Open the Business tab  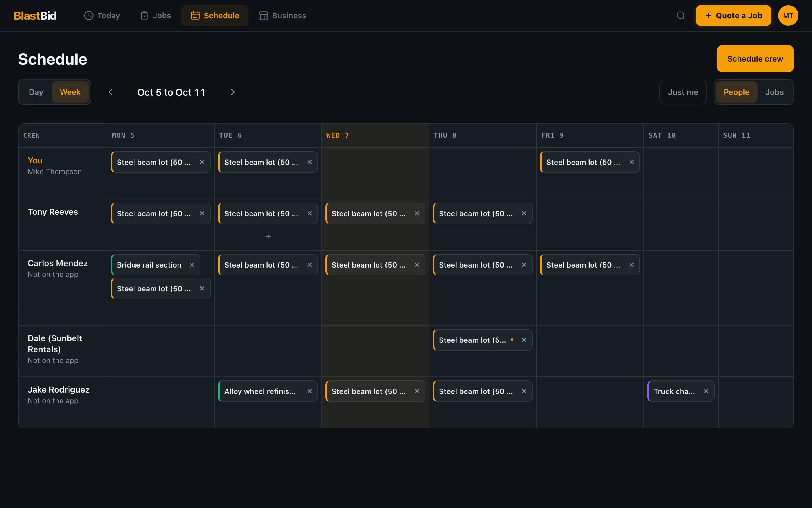coord(282,16)
